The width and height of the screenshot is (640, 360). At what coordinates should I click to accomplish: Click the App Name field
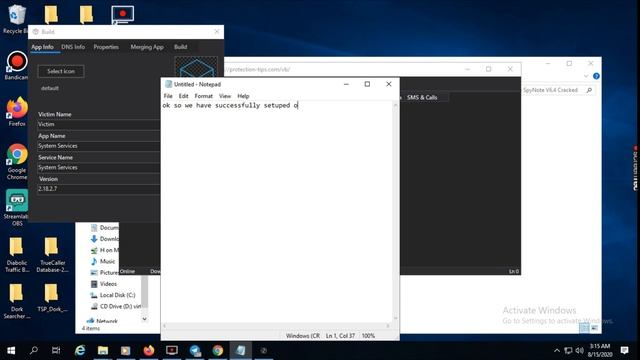pos(99,146)
